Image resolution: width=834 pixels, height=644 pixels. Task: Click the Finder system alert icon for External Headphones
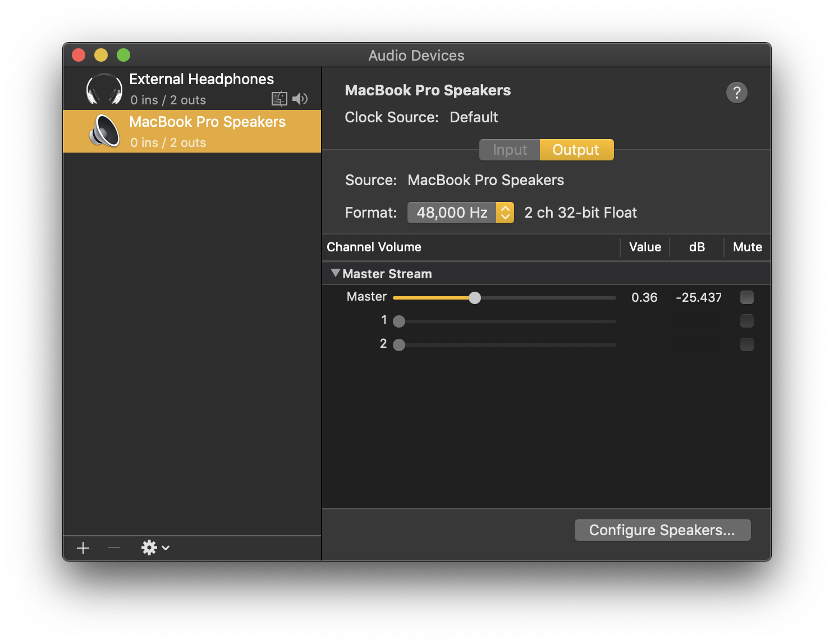[x=279, y=99]
